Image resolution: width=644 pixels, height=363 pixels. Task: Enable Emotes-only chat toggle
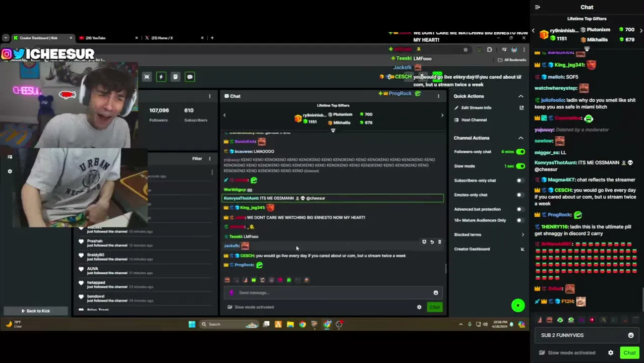520,195
